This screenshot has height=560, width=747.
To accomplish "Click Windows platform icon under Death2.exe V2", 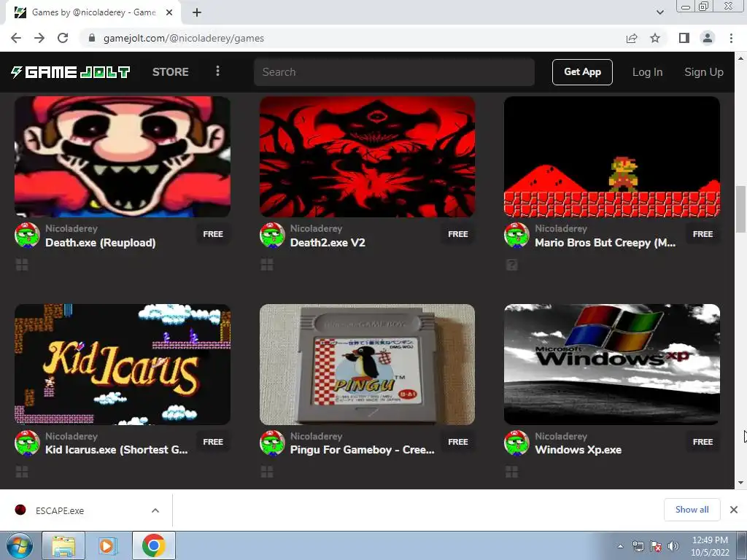I will pyautogui.click(x=267, y=265).
